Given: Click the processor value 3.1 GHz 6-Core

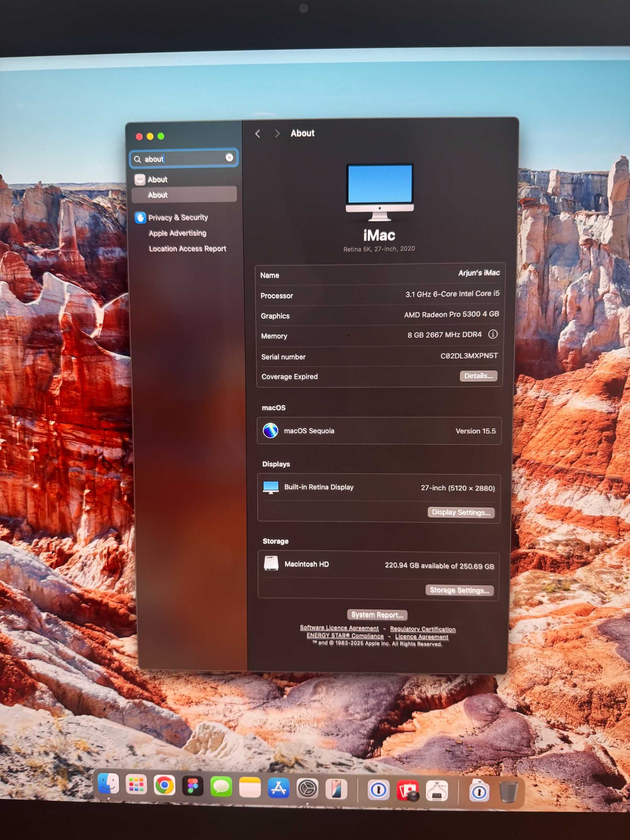Looking at the screenshot, I should [452, 294].
